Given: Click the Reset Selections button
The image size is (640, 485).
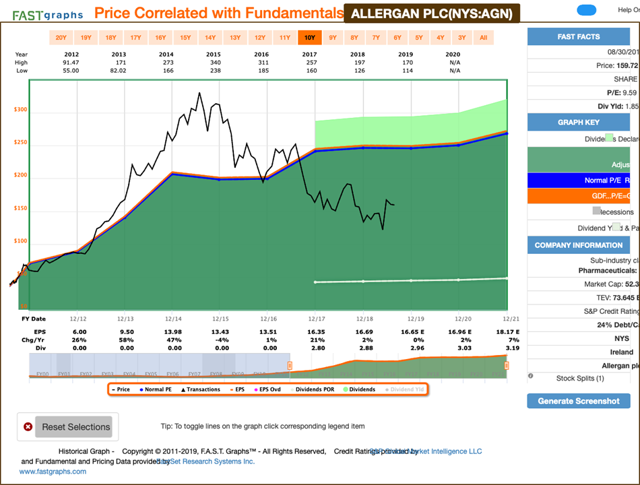Looking at the screenshot, I should click(x=73, y=427).
